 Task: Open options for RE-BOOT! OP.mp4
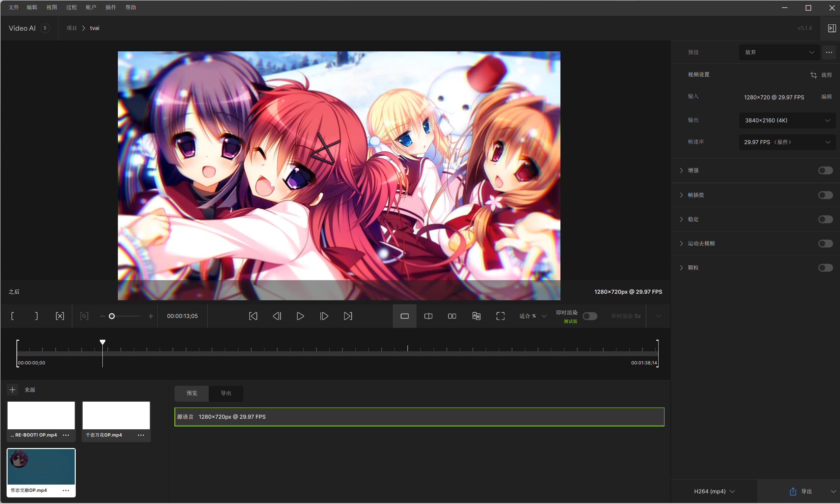(x=66, y=435)
